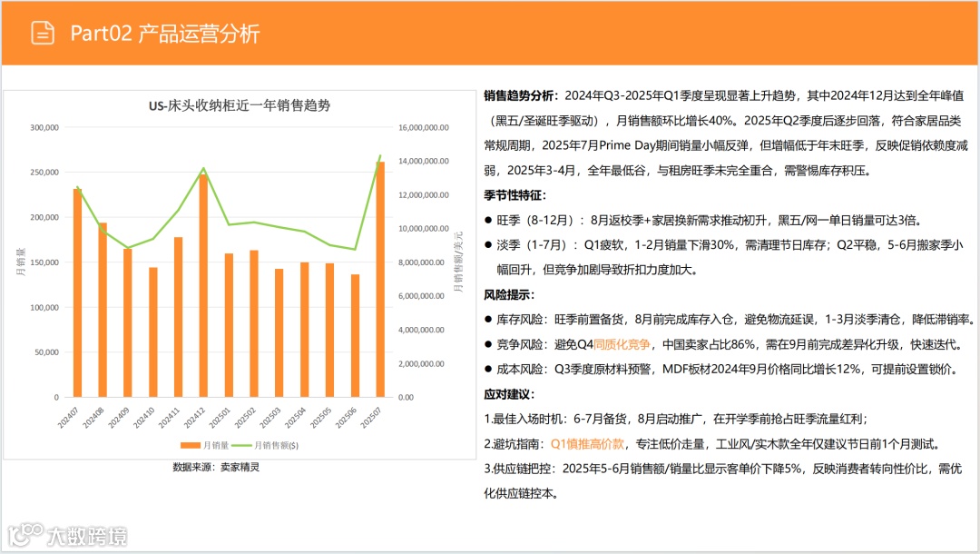980x554 pixels.
Task: Select the orange bar for 202503
Action: 279,332
